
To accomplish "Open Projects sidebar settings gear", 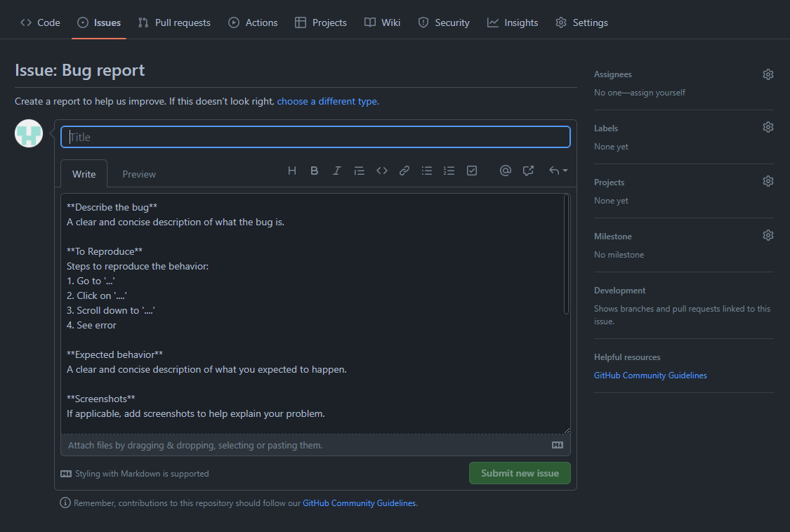I will coord(768,181).
